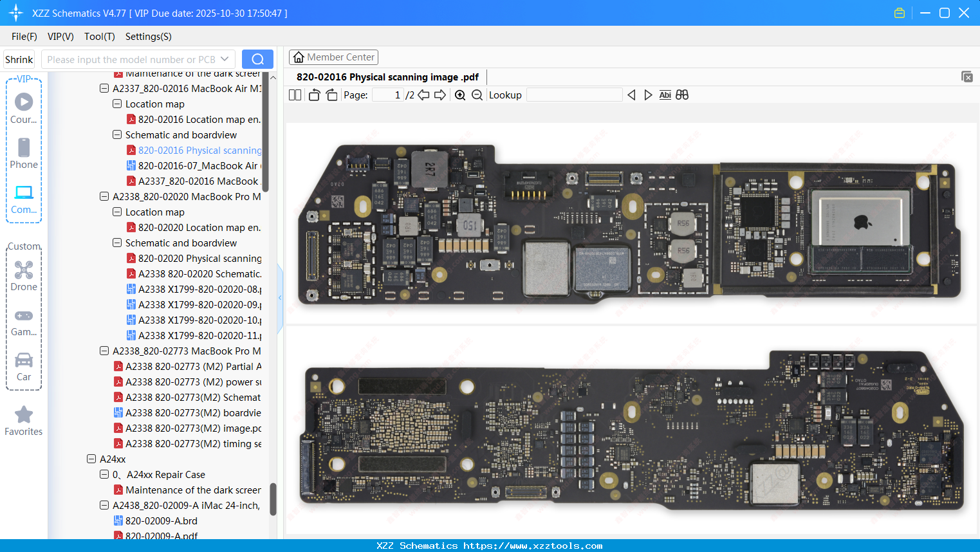The height and width of the screenshot is (552, 980).
Task: Open A2338 820-02020 Schematic PDF
Action: tap(194, 274)
